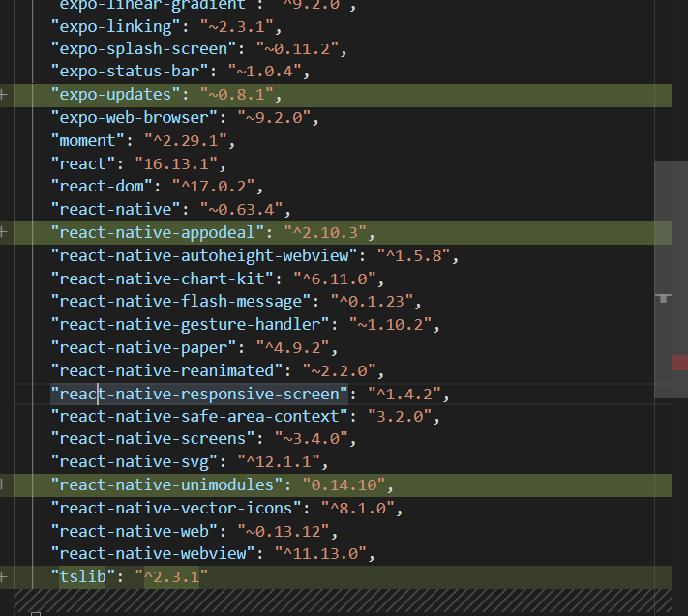Screen dimensions: 688x616
Task: Click the added "expo-updates" key
Action: click(116, 94)
